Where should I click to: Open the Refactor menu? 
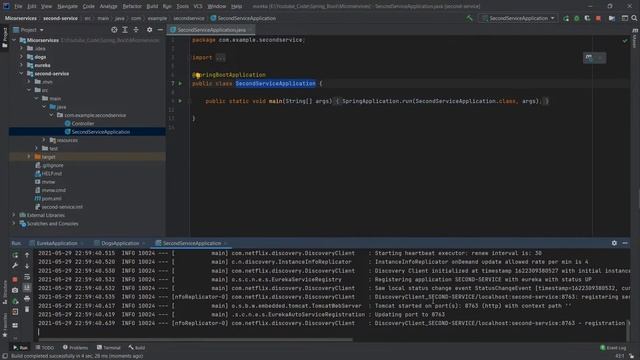click(x=132, y=6)
